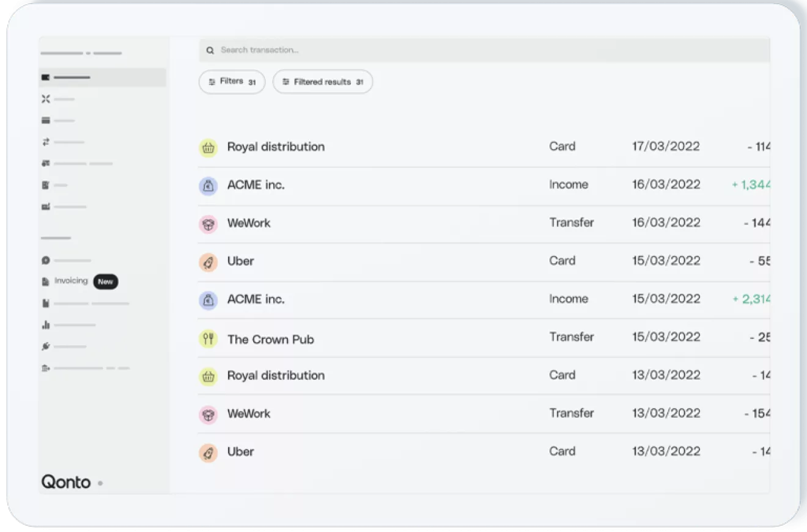
Task: Click the sliders icon on Filtered results
Action: point(286,81)
